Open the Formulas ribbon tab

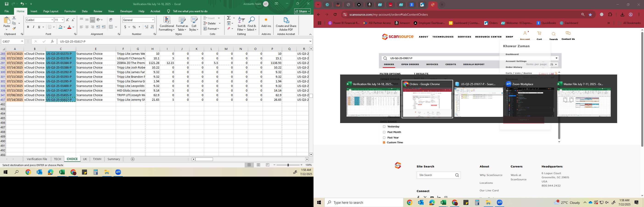tap(70, 11)
